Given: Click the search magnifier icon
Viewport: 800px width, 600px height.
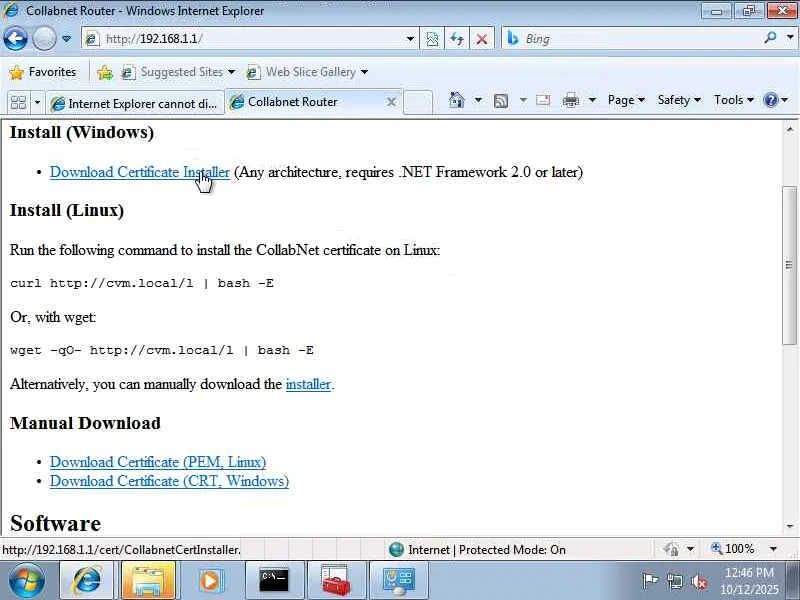Looking at the screenshot, I should click(770, 38).
